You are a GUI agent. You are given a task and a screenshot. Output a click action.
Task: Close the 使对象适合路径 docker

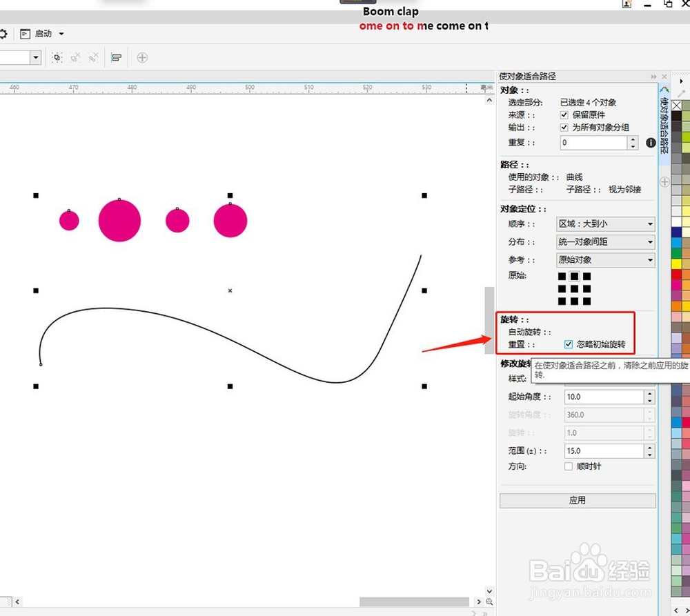664,77
